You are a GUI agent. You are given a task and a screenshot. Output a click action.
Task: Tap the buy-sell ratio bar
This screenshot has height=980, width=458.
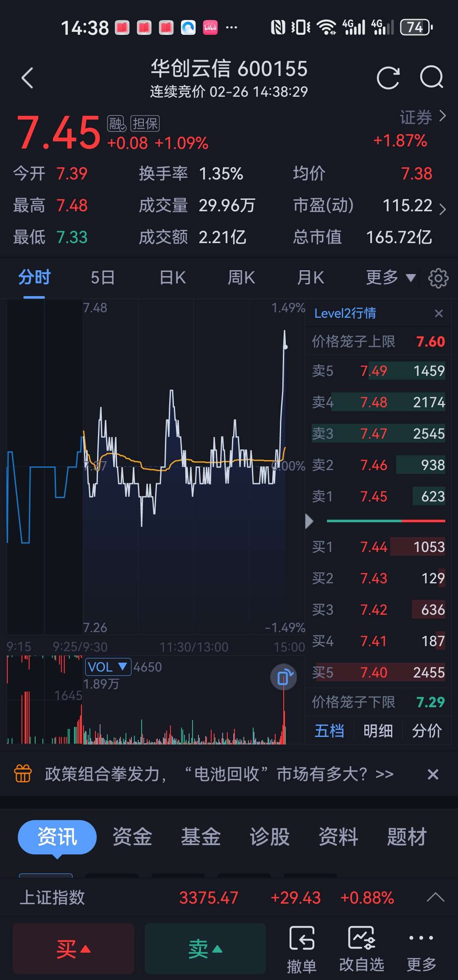(x=386, y=521)
